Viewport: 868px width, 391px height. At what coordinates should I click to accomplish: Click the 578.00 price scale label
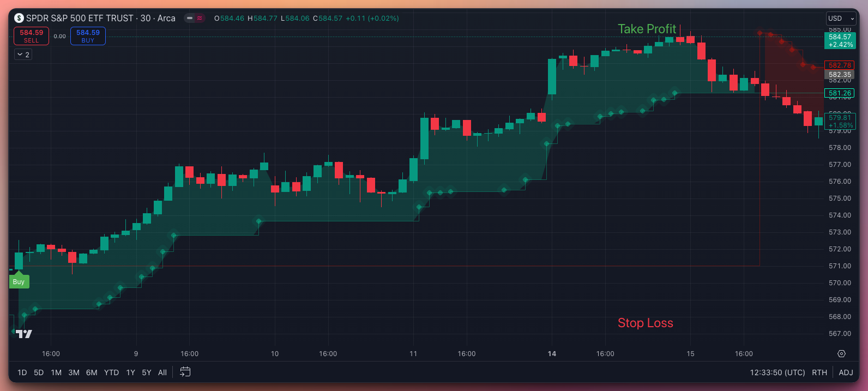[x=840, y=148]
